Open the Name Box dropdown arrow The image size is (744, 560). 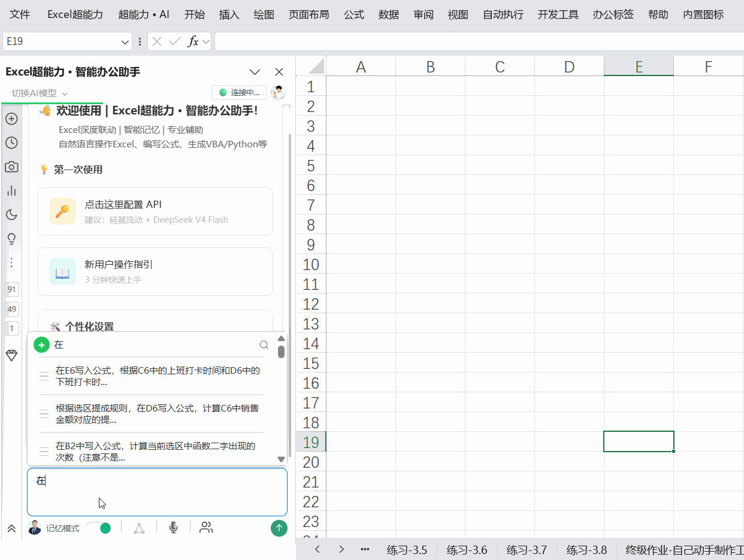click(x=125, y=42)
